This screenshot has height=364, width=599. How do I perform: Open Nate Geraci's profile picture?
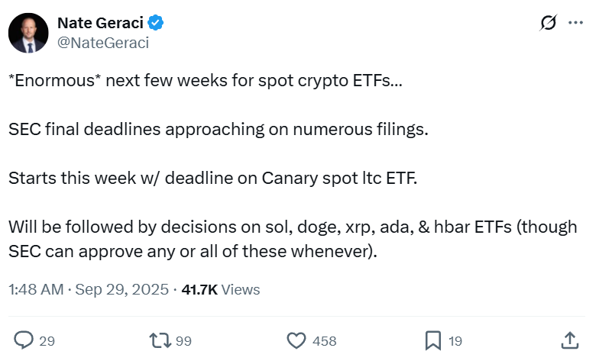tap(30, 34)
